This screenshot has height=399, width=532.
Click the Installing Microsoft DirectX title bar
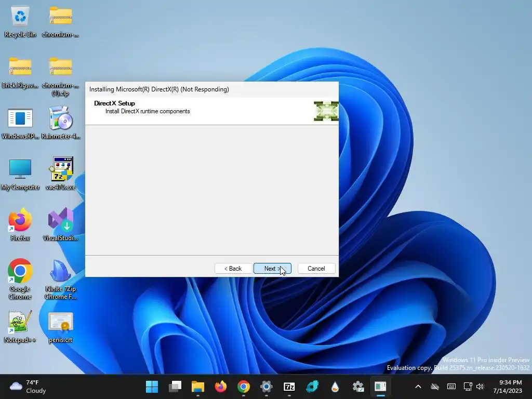[x=212, y=89]
